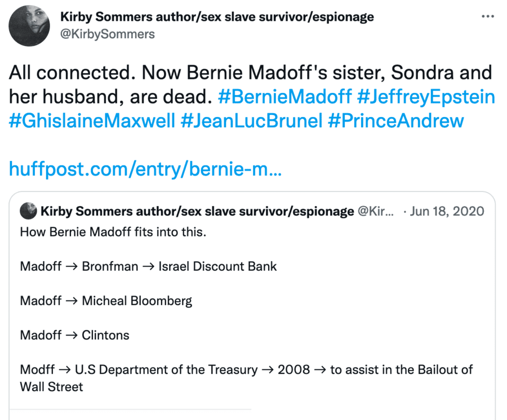Viewport: 507px width, 420px height.
Task: Click the @KirbySommers handle
Action: tap(107, 34)
